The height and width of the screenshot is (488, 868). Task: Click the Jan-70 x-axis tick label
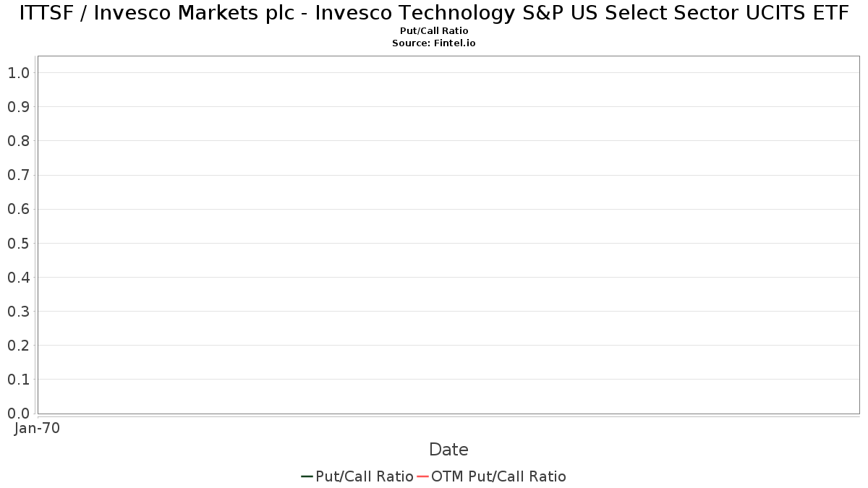point(37,428)
